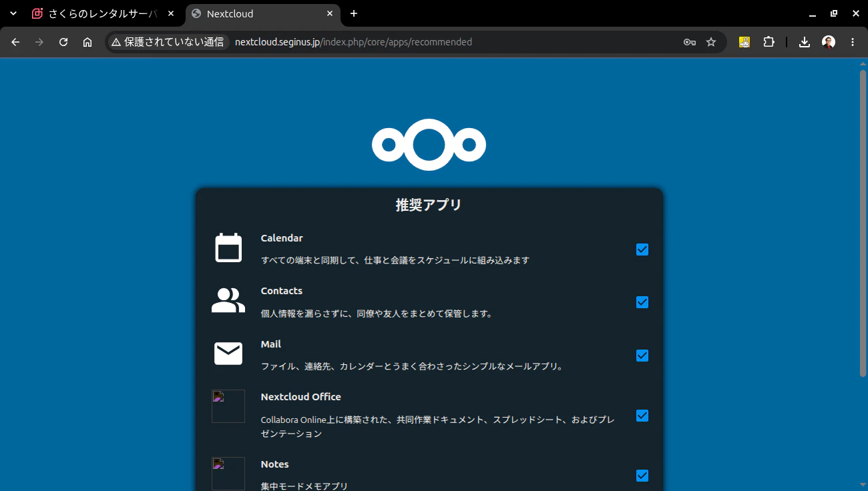Restore down the browser window
This screenshot has height=491, width=868.
(834, 13)
